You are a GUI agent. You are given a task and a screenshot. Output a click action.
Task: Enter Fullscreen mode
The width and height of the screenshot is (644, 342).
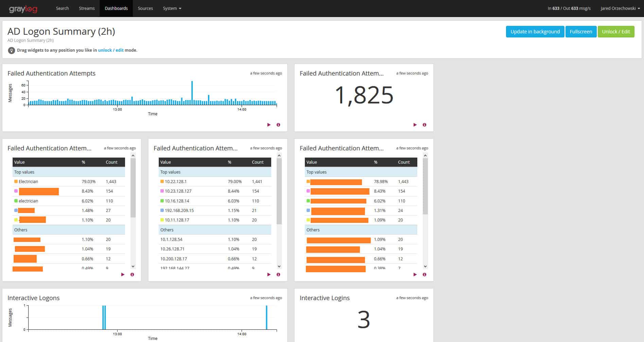pyautogui.click(x=581, y=31)
